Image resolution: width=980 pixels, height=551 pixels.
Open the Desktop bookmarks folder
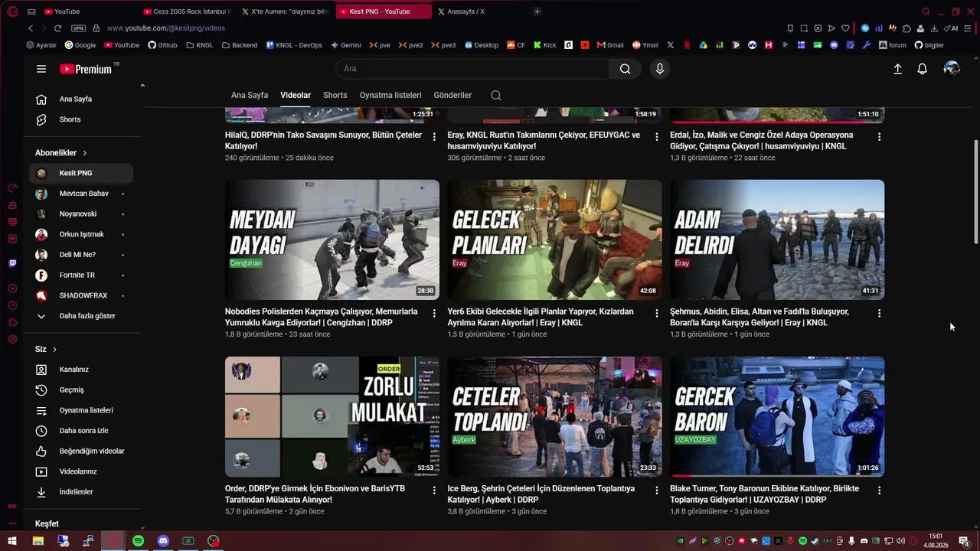(x=482, y=45)
